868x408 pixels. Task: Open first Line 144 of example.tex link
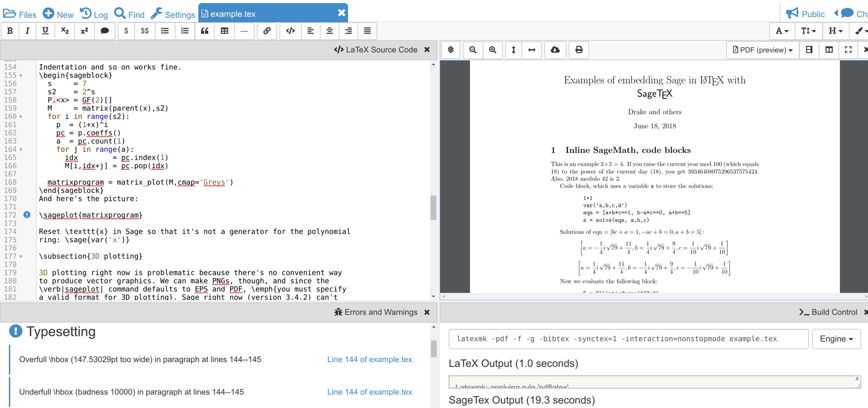click(370, 359)
